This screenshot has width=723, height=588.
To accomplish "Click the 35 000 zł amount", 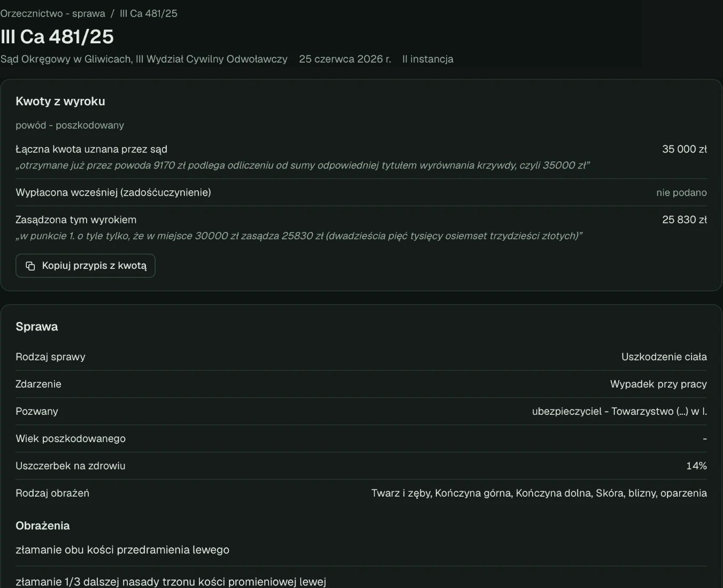I will [684, 149].
